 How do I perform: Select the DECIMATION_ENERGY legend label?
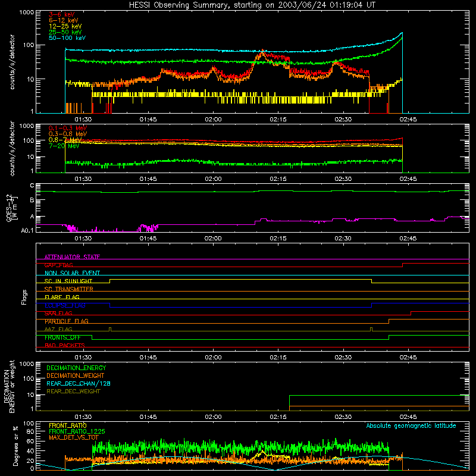[x=76, y=368]
